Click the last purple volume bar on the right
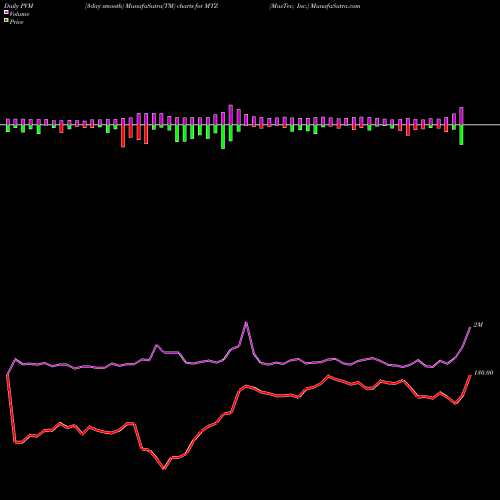The image size is (500, 500). pyautogui.click(x=462, y=116)
